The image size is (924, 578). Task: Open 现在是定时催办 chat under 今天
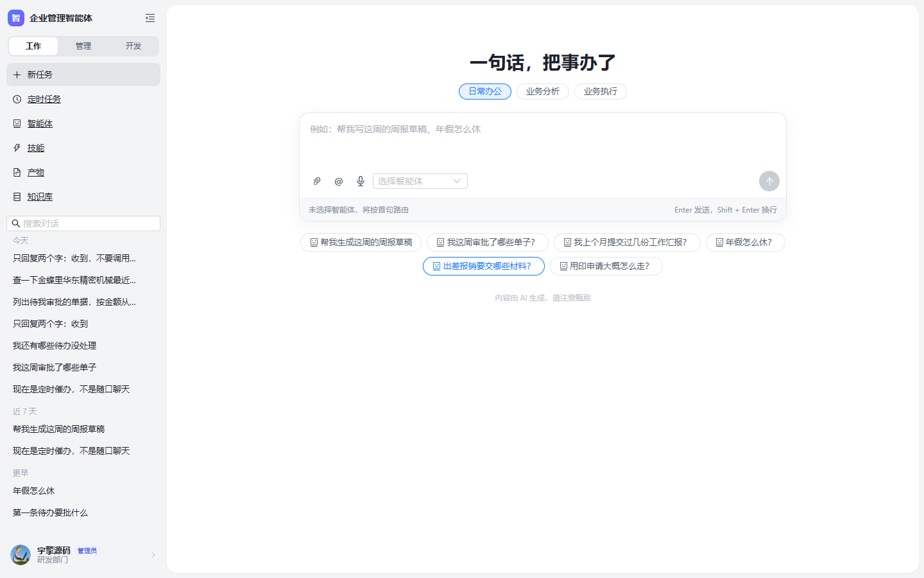tap(83, 389)
